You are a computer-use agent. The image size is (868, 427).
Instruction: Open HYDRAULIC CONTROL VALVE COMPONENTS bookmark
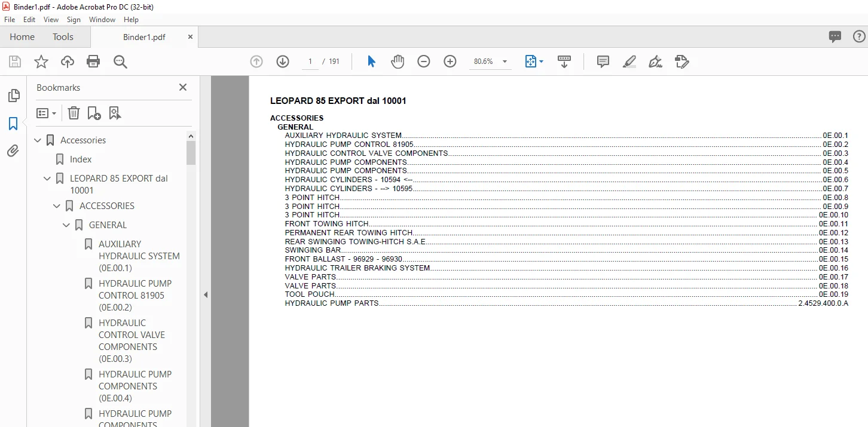[x=132, y=341]
